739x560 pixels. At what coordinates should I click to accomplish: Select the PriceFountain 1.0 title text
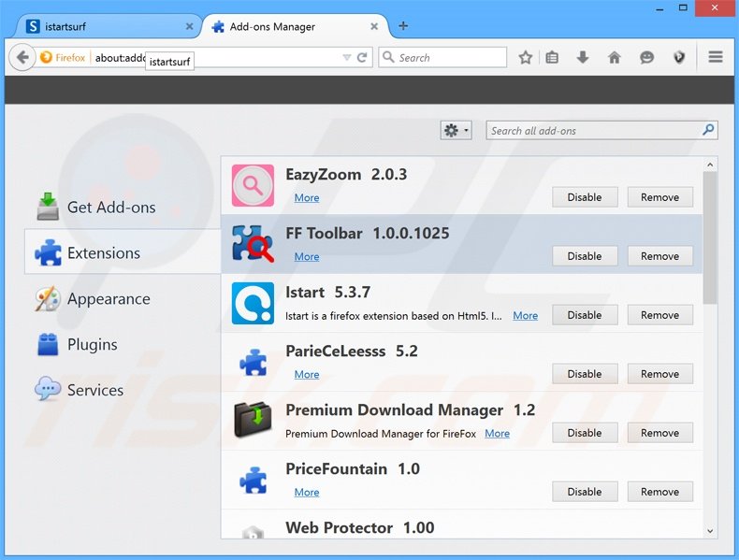[x=353, y=469]
